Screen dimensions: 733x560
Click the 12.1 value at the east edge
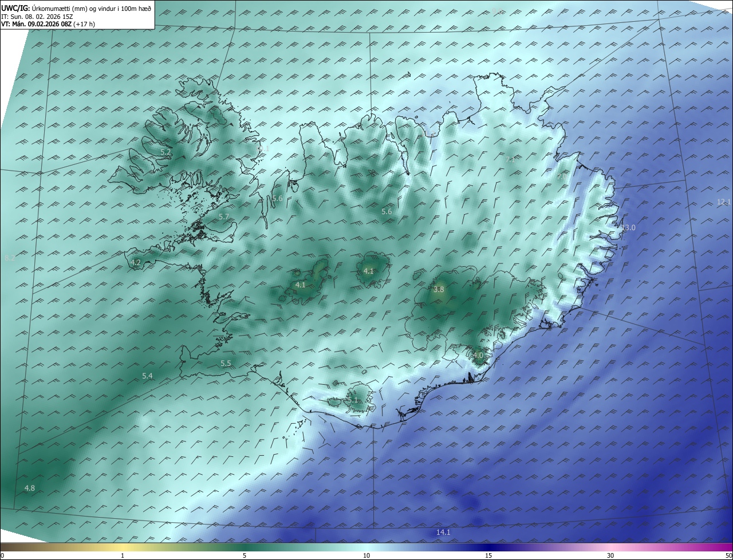click(724, 202)
